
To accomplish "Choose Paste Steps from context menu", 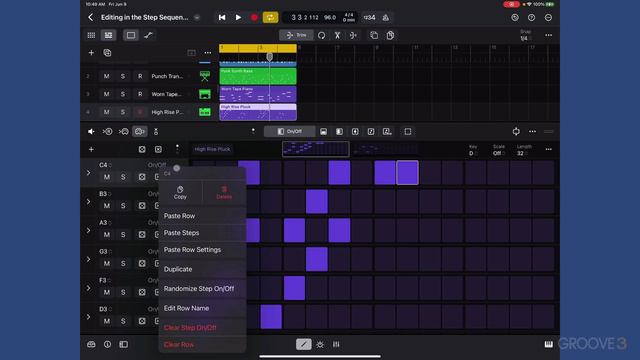I will (202, 233).
